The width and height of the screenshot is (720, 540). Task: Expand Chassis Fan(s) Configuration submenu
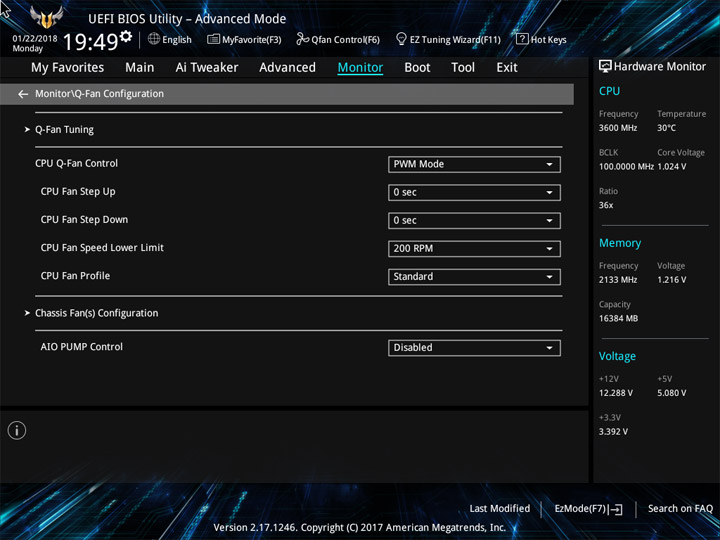tap(96, 313)
